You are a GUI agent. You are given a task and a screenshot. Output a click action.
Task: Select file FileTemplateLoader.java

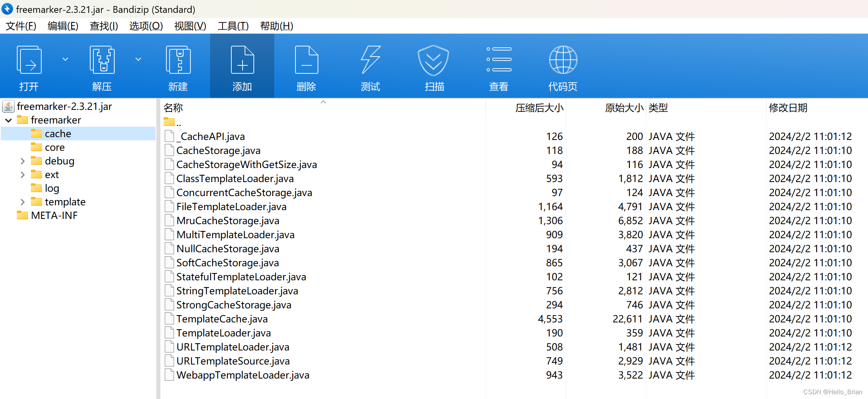coord(231,207)
